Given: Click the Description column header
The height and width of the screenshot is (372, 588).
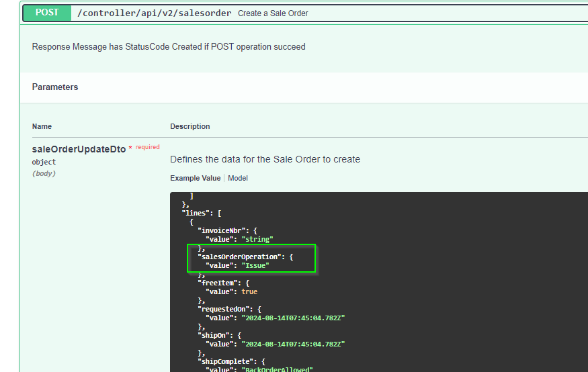Looking at the screenshot, I should click(x=190, y=126).
